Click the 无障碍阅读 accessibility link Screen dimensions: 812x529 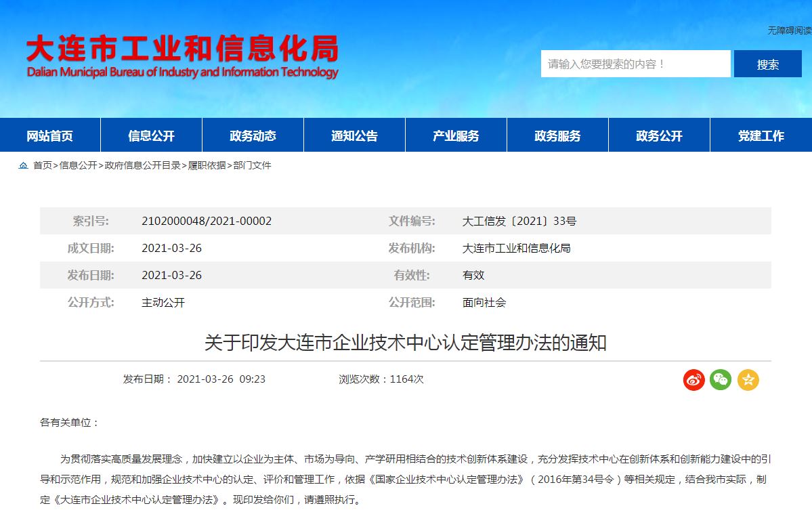click(789, 30)
